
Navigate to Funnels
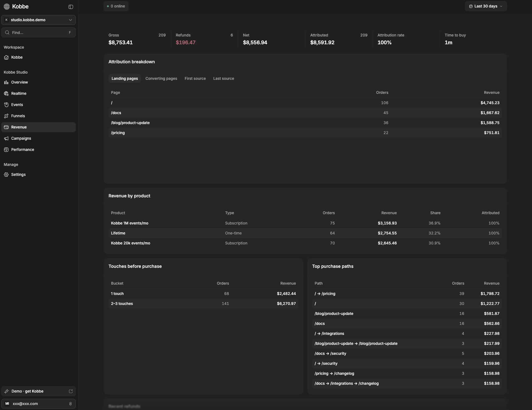pos(39,116)
